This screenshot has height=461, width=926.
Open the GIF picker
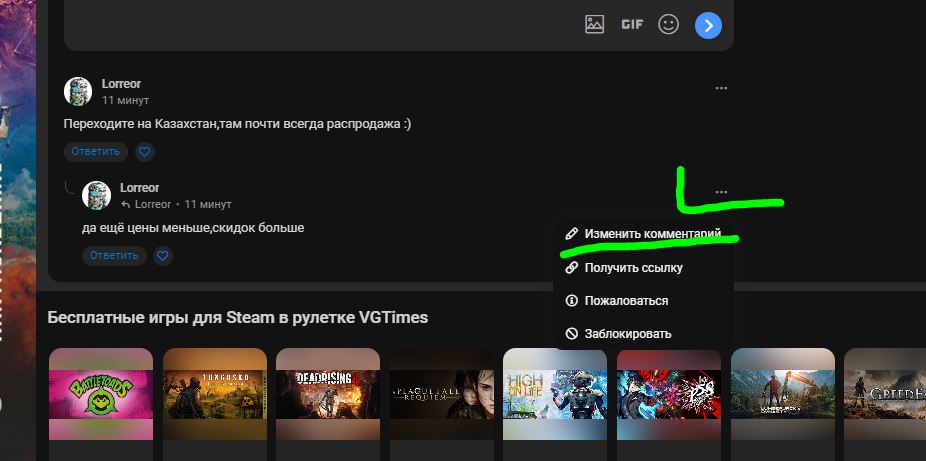pyautogui.click(x=632, y=25)
